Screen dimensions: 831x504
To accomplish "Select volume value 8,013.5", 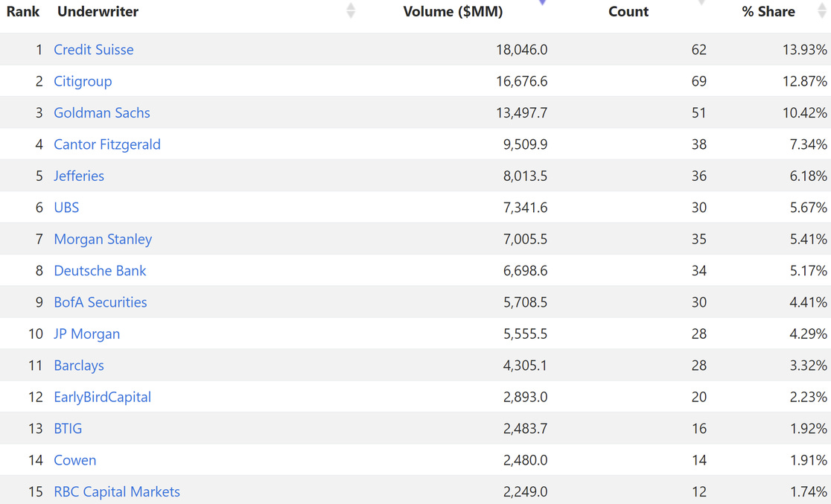I will [525, 176].
